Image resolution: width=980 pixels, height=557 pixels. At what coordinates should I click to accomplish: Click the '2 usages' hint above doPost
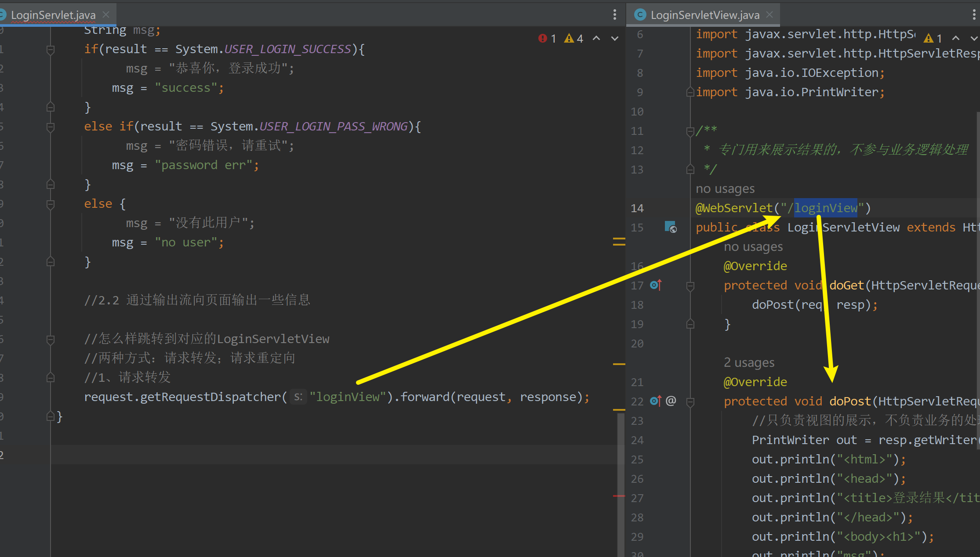(x=749, y=362)
